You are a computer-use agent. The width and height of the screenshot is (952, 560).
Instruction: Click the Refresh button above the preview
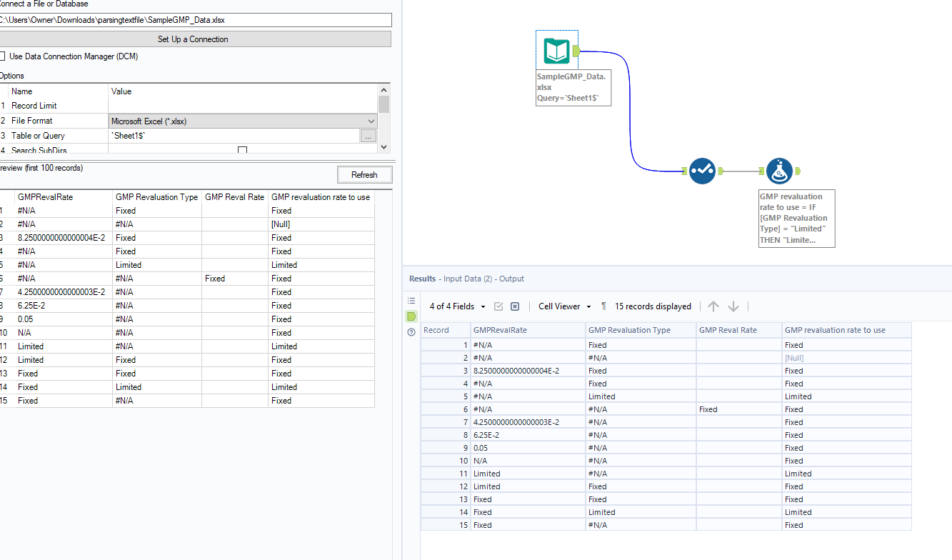(364, 174)
